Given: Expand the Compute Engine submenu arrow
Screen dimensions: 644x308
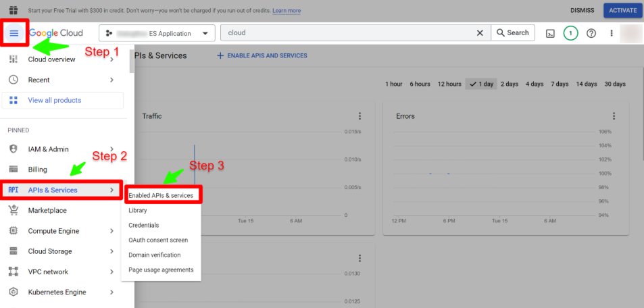Looking at the screenshot, I should point(112,231).
